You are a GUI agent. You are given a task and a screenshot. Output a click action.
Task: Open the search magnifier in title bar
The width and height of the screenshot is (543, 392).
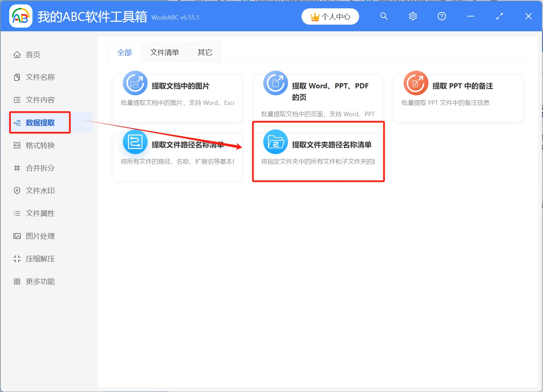click(384, 16)
